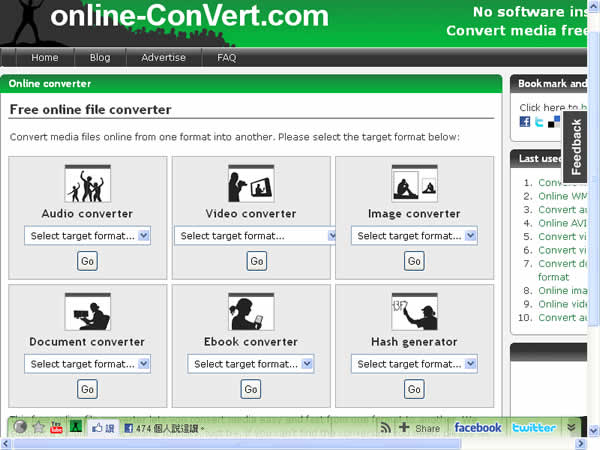Click the Image converter picture icon
600x450 pixels.
pyautogui.click(x=414, y=184)
